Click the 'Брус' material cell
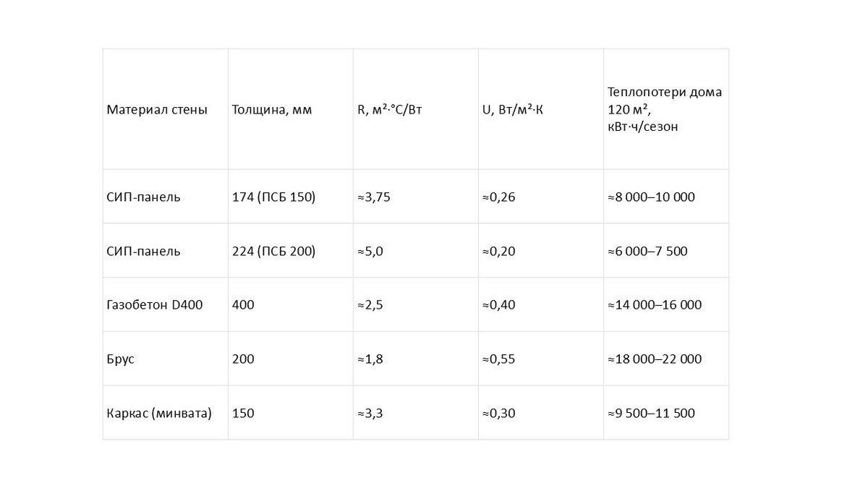This screenshot has height=488, width=868. coord(165,359)
